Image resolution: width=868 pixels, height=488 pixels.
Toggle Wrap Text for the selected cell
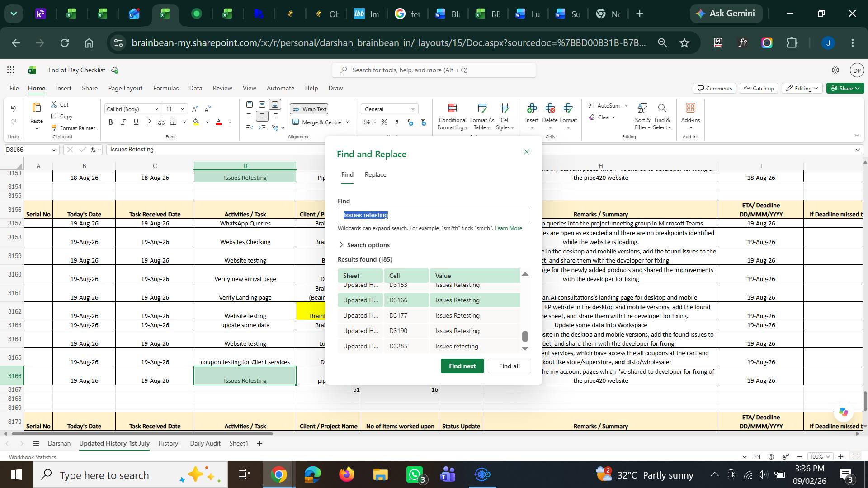309,109
